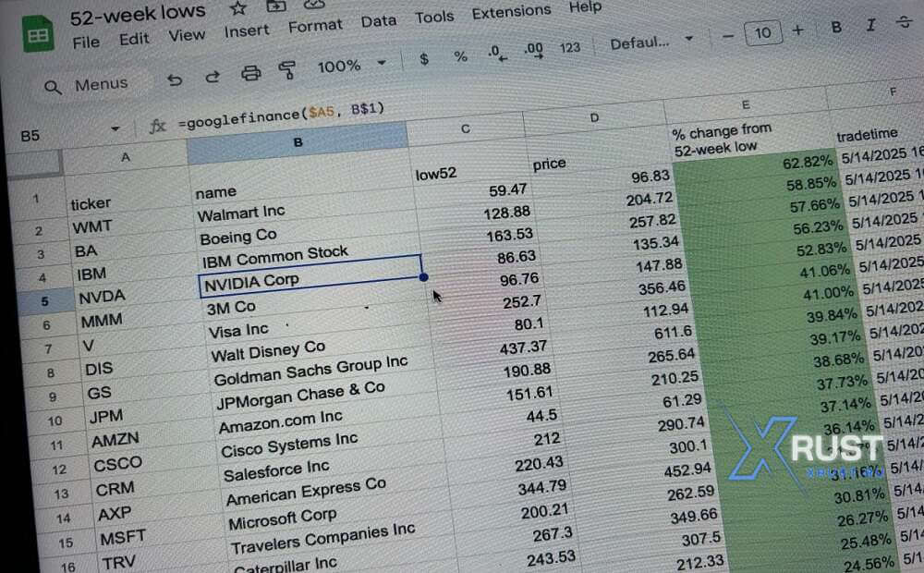This screenshot has width=924, height=573.
Task: Click the Menus search box
Action: (91, 85)
